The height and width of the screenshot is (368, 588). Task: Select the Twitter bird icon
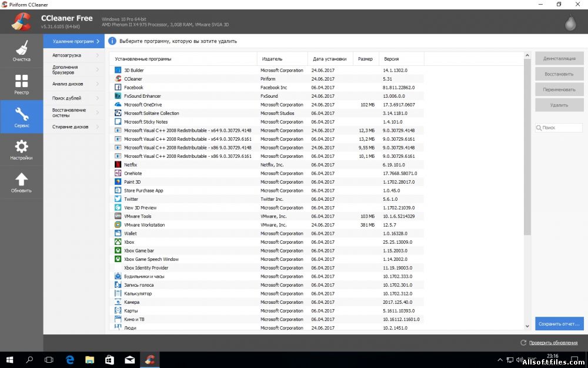coord(118,199)
